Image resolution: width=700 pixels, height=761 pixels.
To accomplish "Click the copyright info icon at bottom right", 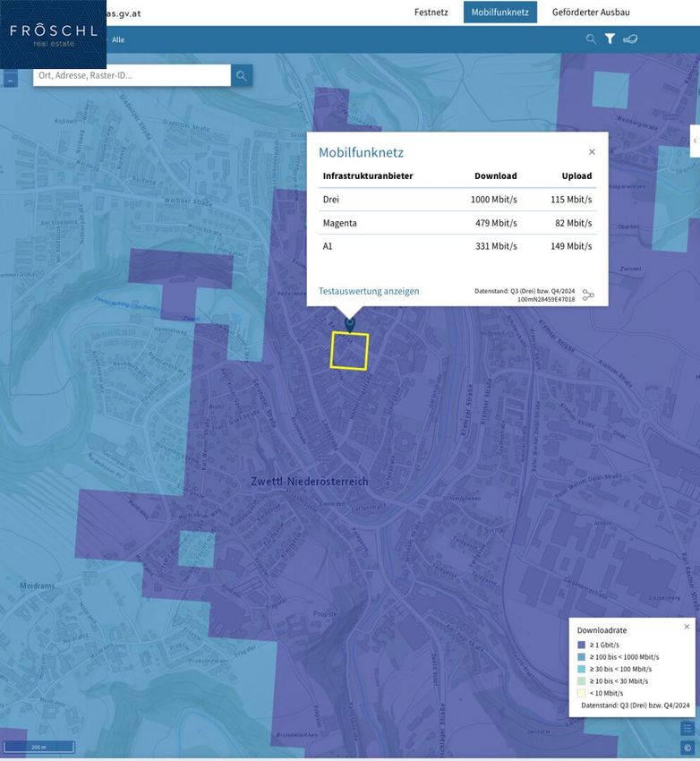I will [x=687, y=748].
